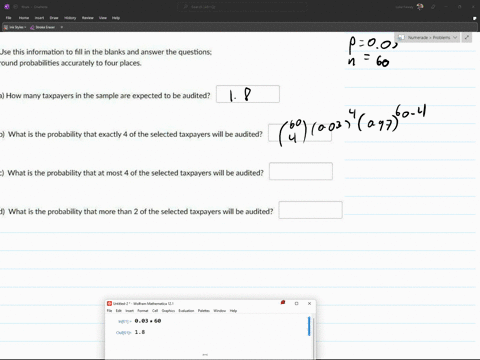The height and width of the screenshot is (360, 480).
Task: Open the OneNote Insert tab
Action: pyautogui.click(x=39, y=18)
